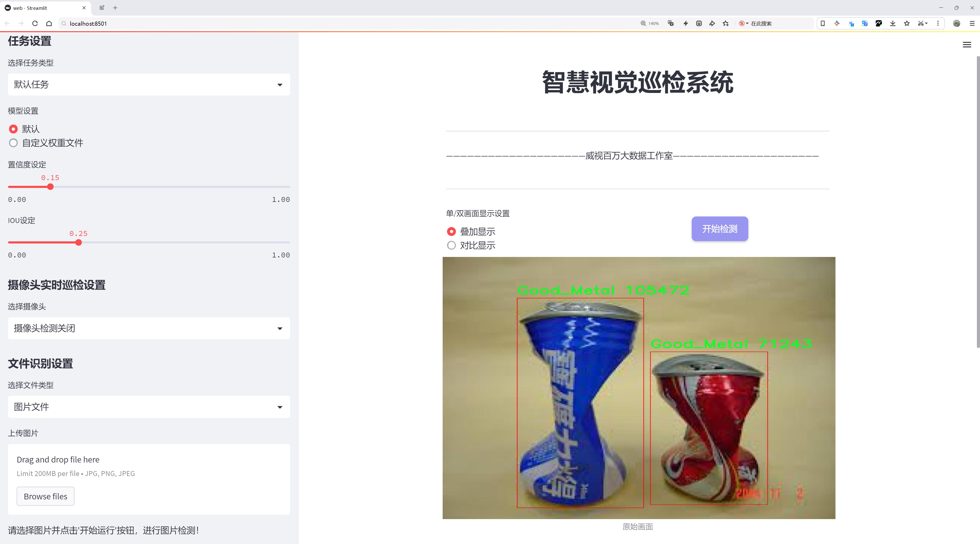Select the 对比显示 display mode
The height and width of the screenshot is (544, 980).
click(451, 245)
